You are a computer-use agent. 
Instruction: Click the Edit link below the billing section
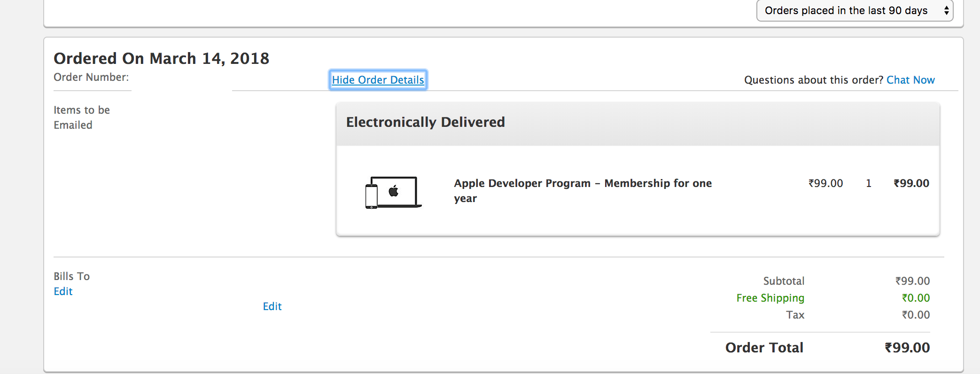pyautogui.click(x=272, y=306)
